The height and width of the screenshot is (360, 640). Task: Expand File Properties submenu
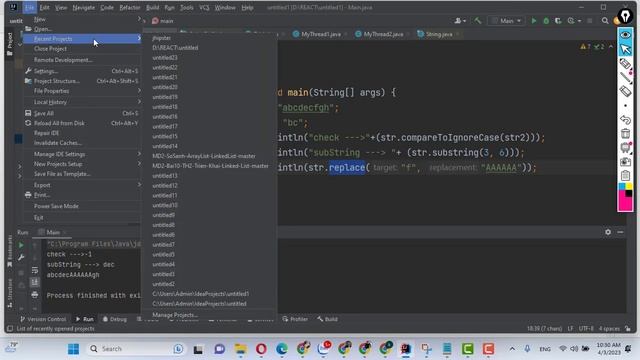pyautogui.click(x=82, y=91)
